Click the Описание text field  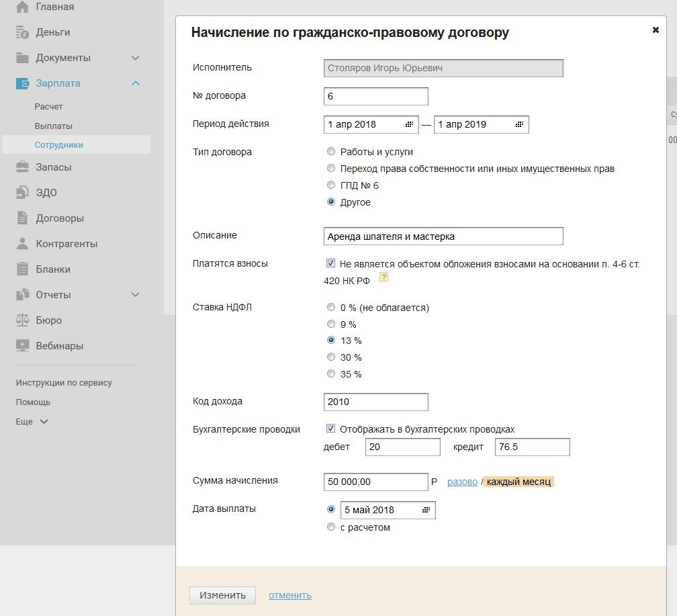point(443,236)
